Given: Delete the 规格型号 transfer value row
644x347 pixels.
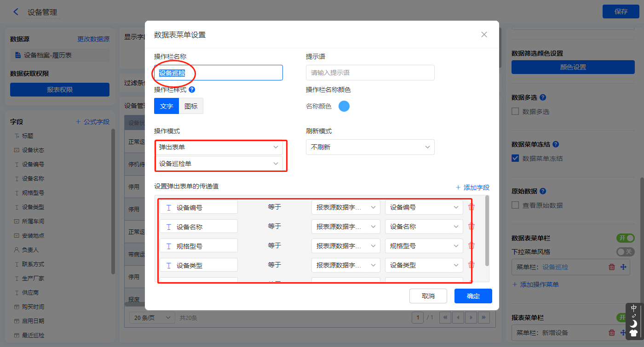Looking at the screenshot, I should (471, 246).
